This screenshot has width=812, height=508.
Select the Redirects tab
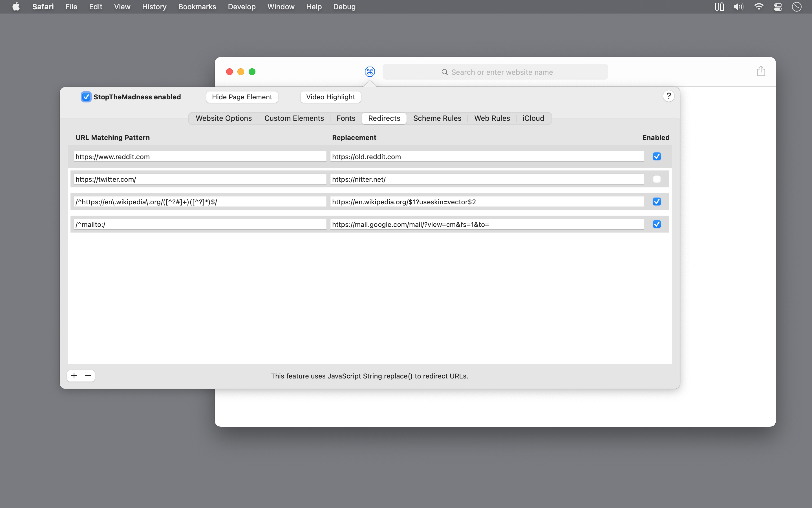tap(384, 118)
